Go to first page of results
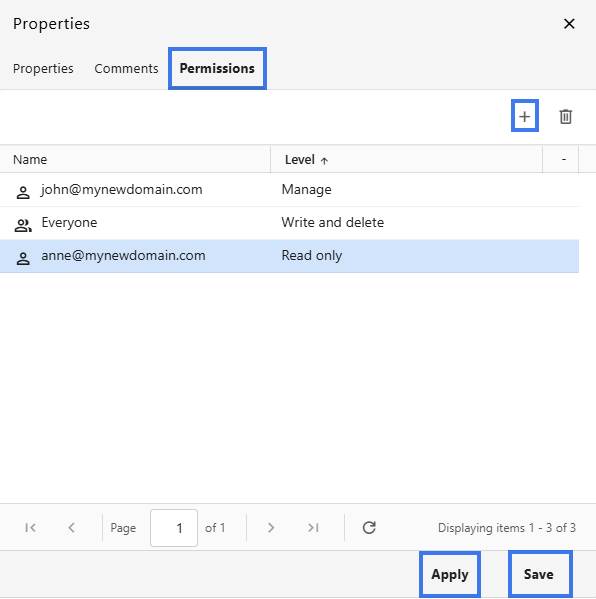This screenshot has height=599, width=596. tap(30, 528)
